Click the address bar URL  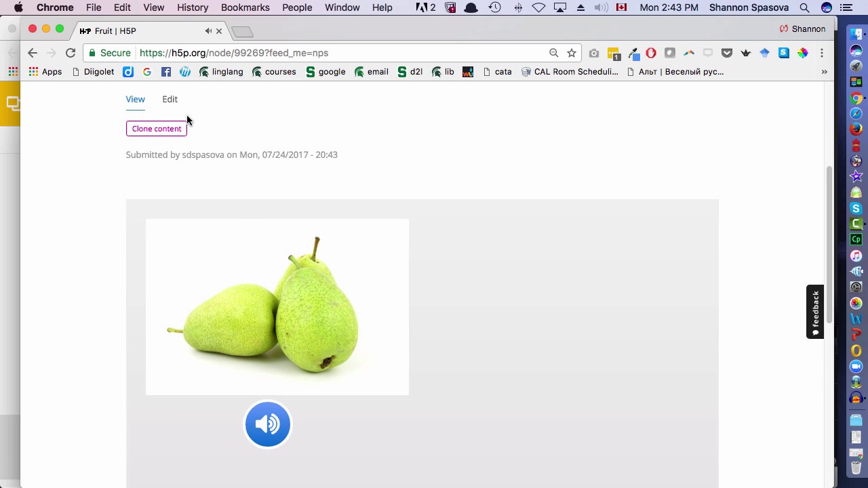[x=234, y=53]
